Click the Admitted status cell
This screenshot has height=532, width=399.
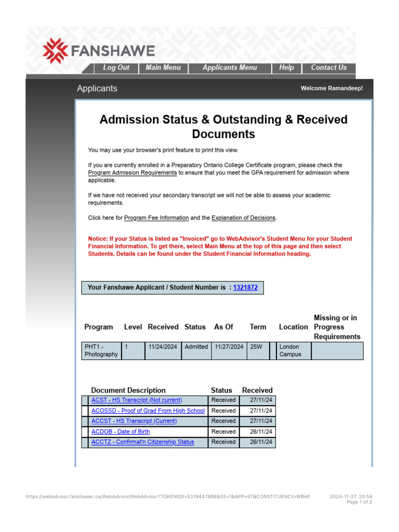pos(196,351)
